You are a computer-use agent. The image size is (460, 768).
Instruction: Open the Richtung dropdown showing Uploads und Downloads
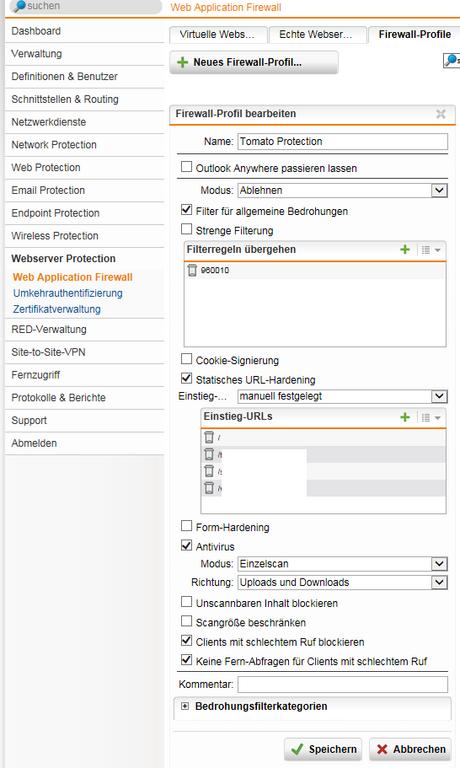tap(342, 582)
